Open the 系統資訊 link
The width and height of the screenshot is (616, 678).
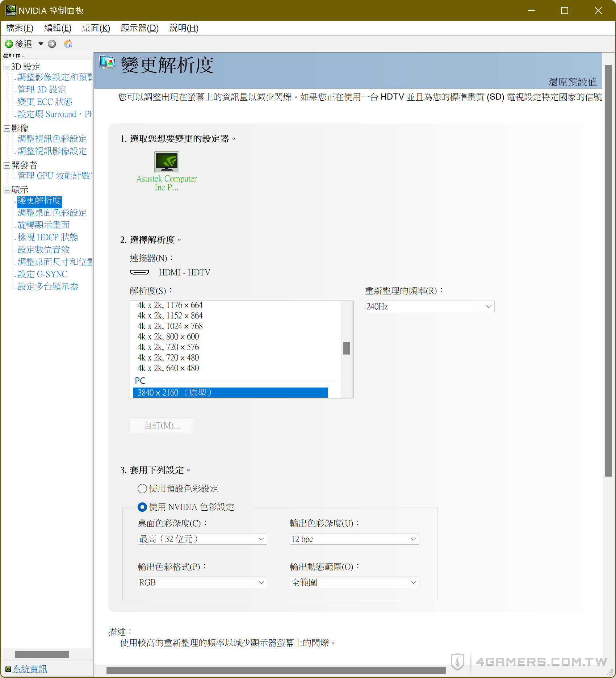point(30,669)
